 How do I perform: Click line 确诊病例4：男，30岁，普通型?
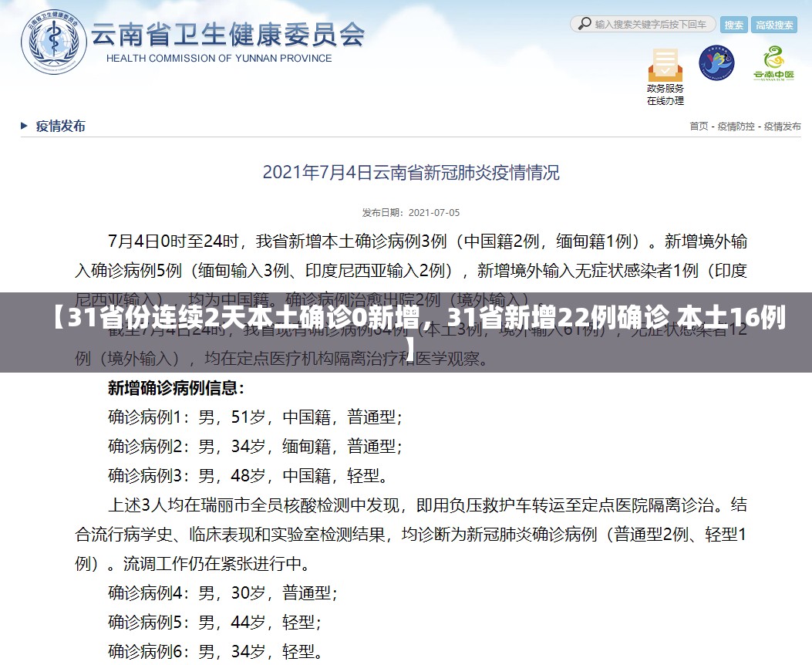(x=223, y=592)
